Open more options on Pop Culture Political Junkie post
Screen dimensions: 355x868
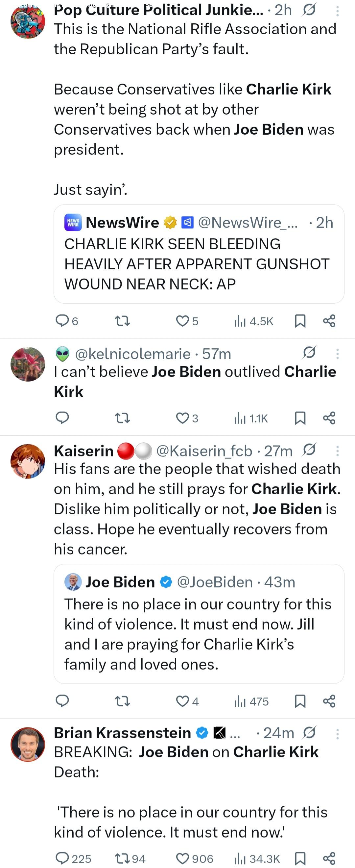point(337,12)
